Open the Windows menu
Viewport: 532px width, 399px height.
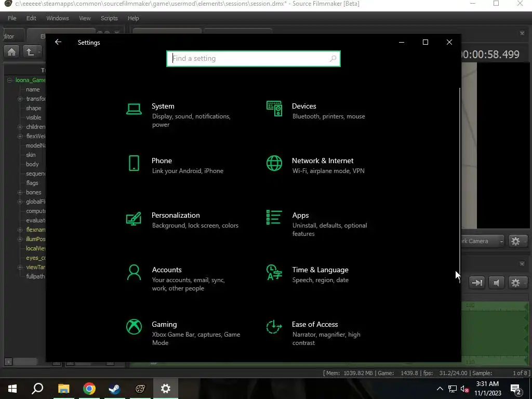tap(57, 18)
